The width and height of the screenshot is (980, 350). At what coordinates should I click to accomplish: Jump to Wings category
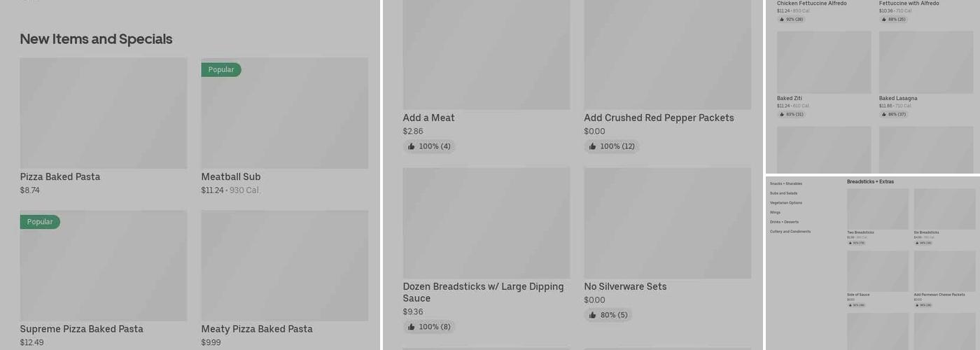coord(775,212)
